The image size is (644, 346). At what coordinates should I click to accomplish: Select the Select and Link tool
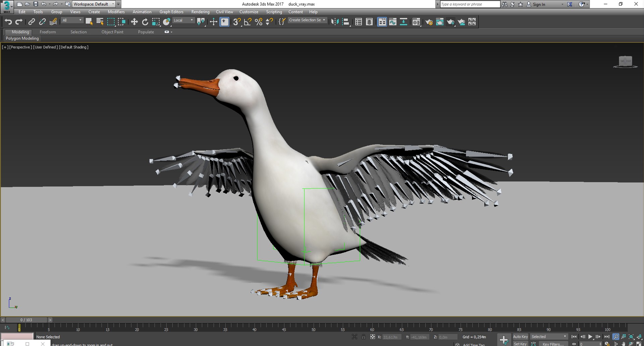(32, 22)
